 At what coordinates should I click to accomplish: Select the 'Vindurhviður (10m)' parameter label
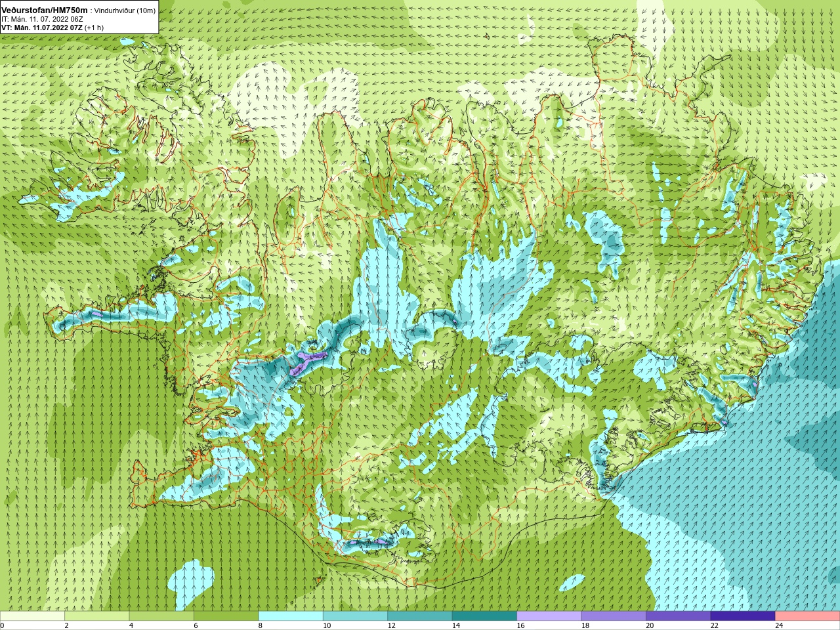[x=125, y=11]
